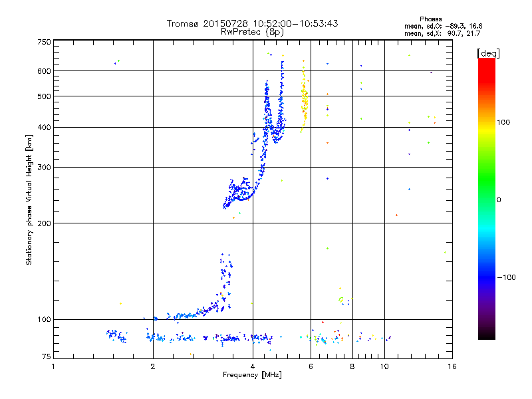Click the x-axis tick label '10'
532x399 pixels.
(x=384, y=366)
